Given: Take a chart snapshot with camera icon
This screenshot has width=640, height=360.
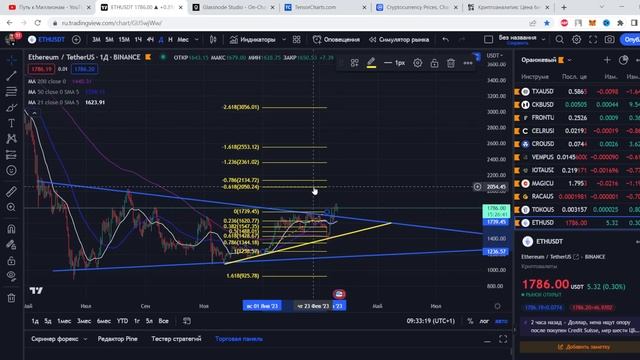Looking at the screenshot, I should pyautogui.click(x=609, y=40).
